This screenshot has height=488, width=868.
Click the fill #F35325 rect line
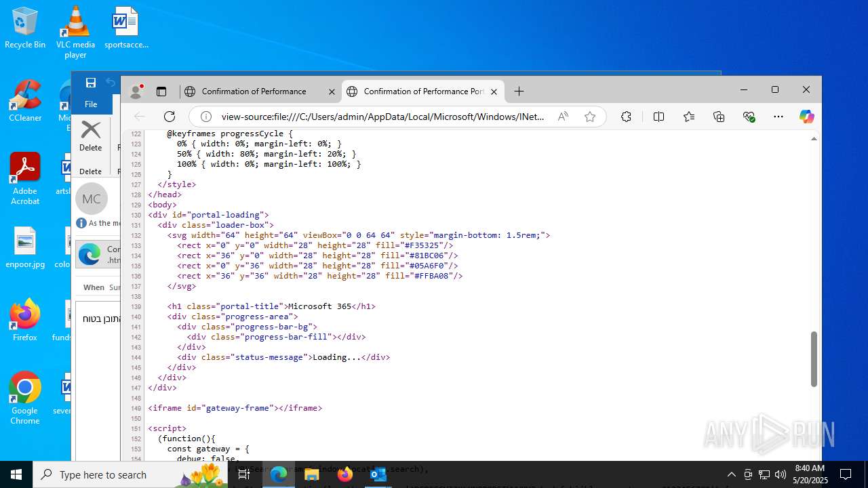[x=315, y=245]
